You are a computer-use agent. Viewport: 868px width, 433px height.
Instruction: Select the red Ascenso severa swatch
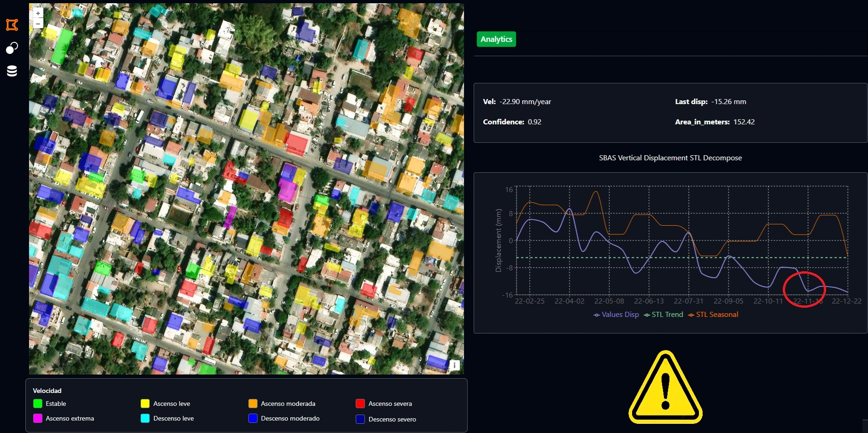pyautogui.click(x=360, y=404)
